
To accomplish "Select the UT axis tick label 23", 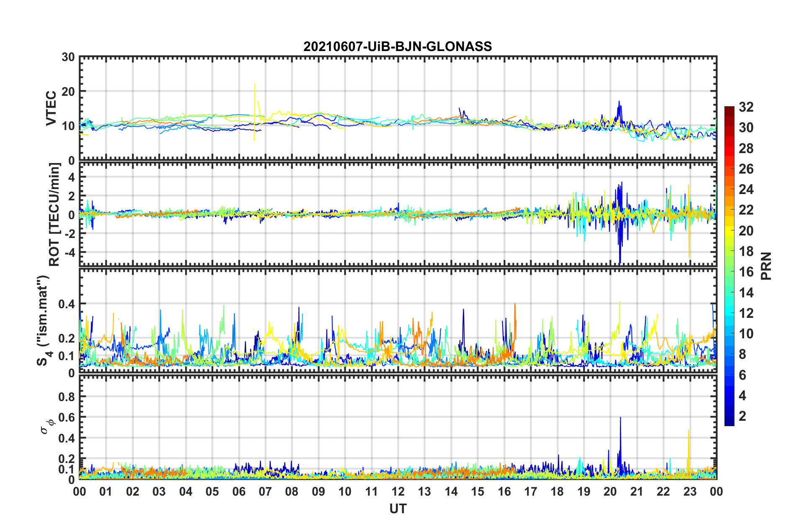I will [690, 491].
